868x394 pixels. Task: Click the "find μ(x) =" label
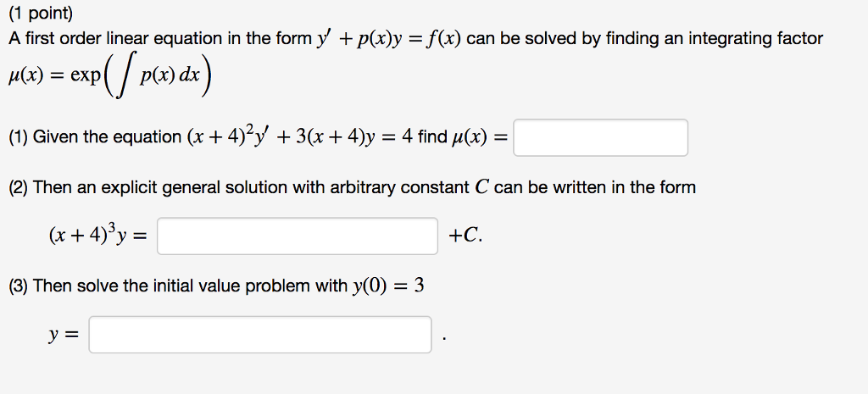tap(462, 136)
